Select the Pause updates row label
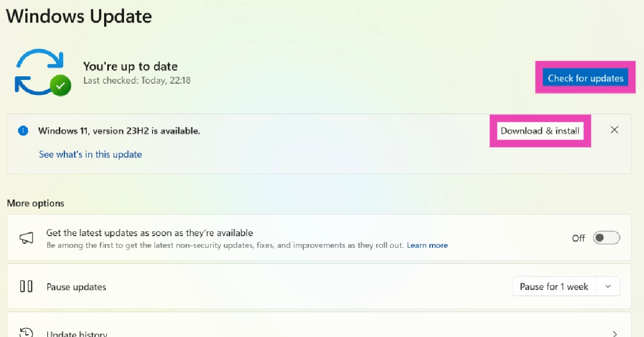Image resolution: width=644 pixels, height=337 pixels. pos(76,287)
